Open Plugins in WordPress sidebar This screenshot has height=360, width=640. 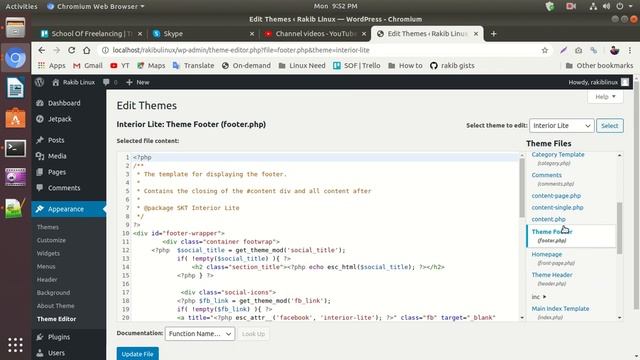[x=59, y=337]
